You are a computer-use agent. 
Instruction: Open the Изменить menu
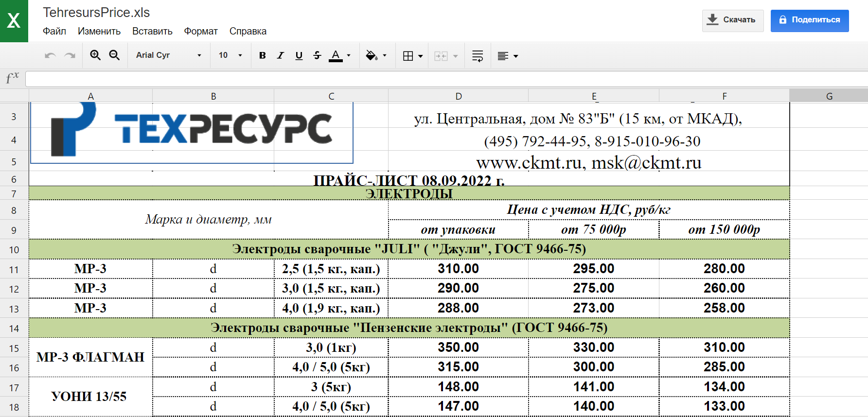point(99,31)
